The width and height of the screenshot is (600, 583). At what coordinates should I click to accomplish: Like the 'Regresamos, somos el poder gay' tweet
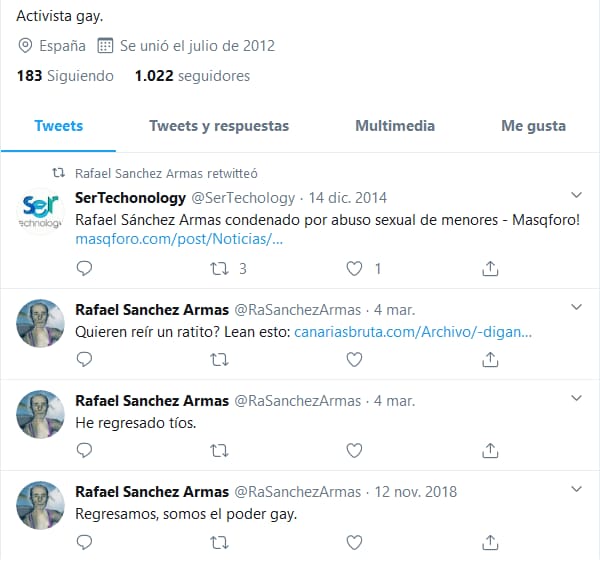click(x=354, y=542)
